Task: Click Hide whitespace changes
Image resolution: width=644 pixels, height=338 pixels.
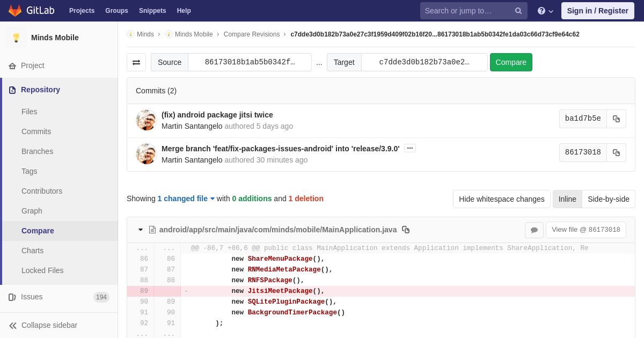Action: pos(501,199)
